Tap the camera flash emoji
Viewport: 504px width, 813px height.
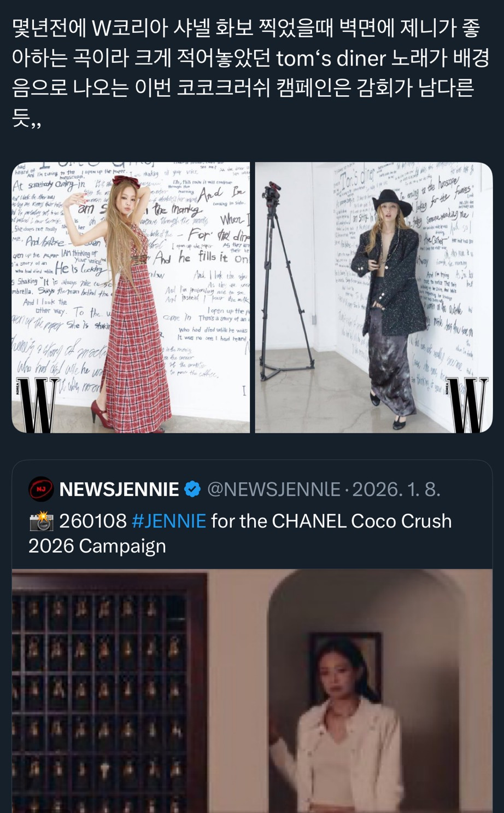[41, 521]
